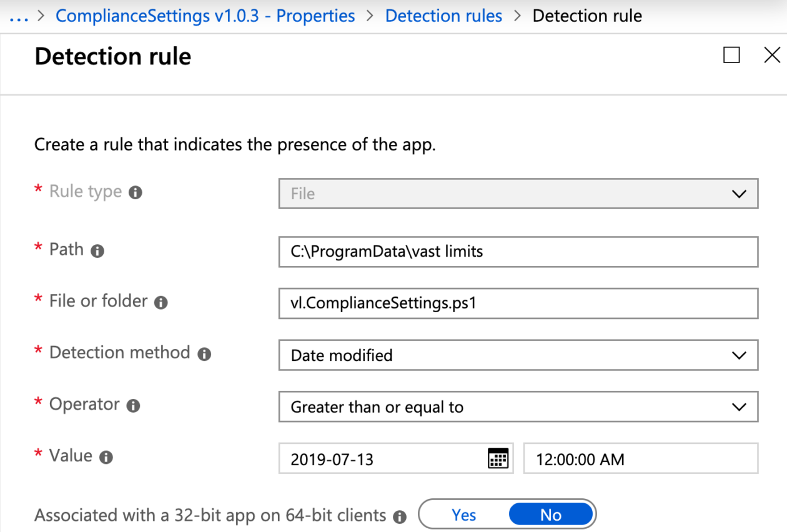Click the Detection rule breadcrumb entry

pos(587,16)
